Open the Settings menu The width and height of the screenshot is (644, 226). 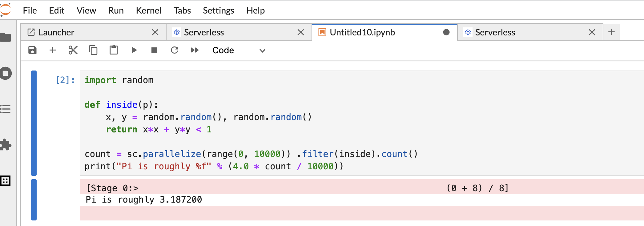point(218,10)
